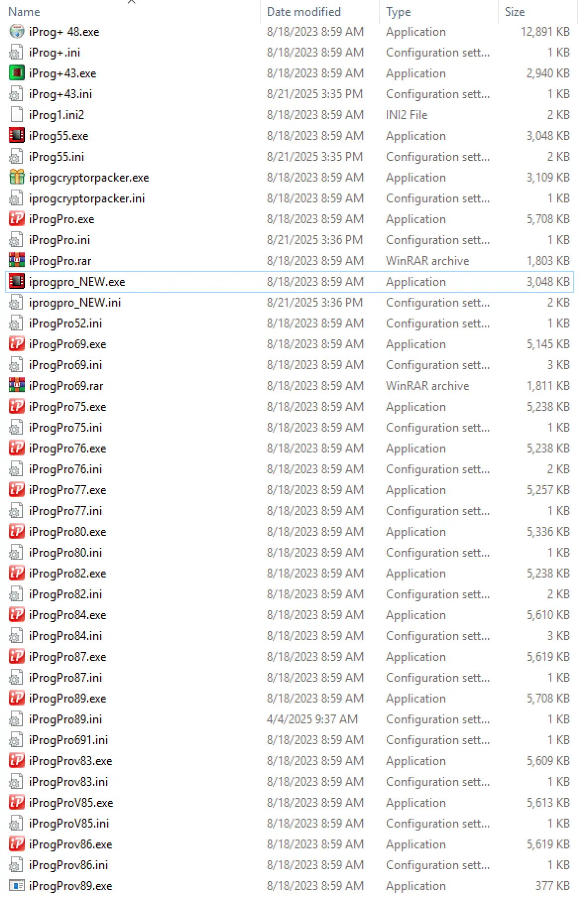
Task: Click the 1,803 KB size value
Action: tap(548, 261)
